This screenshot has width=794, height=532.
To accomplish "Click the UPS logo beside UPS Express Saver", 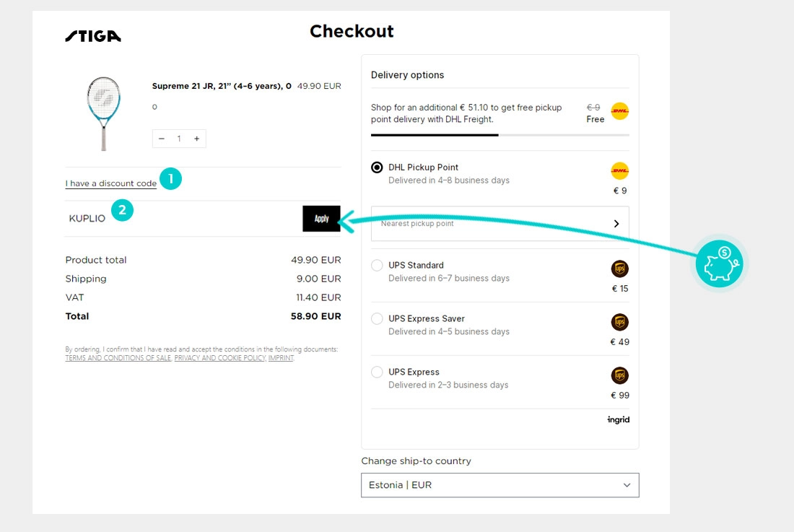I will [x=619, y=323].
